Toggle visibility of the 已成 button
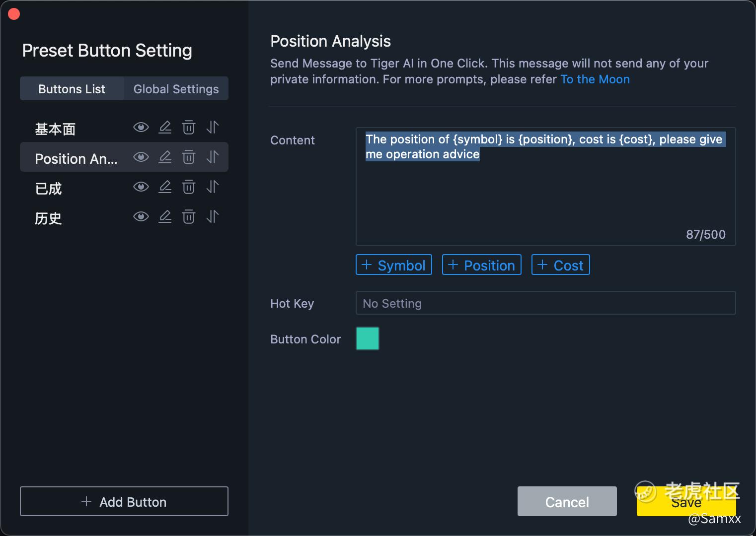Screen dimensions: 756x536 click(141, 187)
